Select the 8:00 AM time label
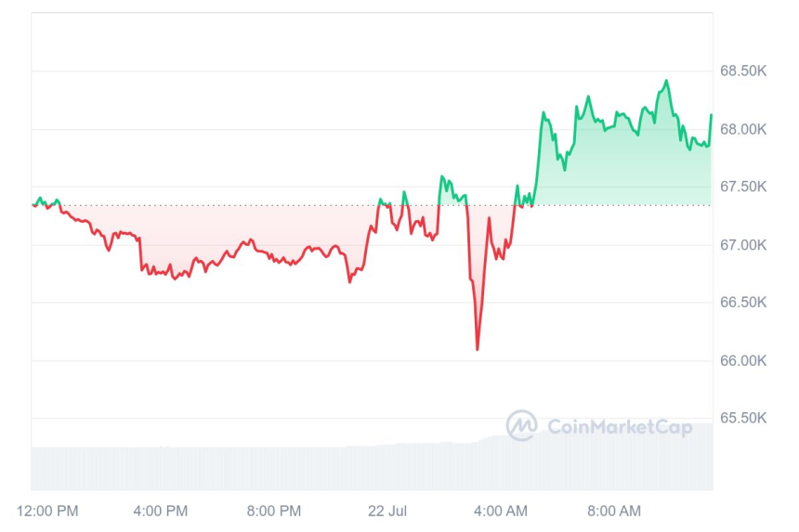The width and height of the screenshot is (799, 532). [x=615, y=511]
